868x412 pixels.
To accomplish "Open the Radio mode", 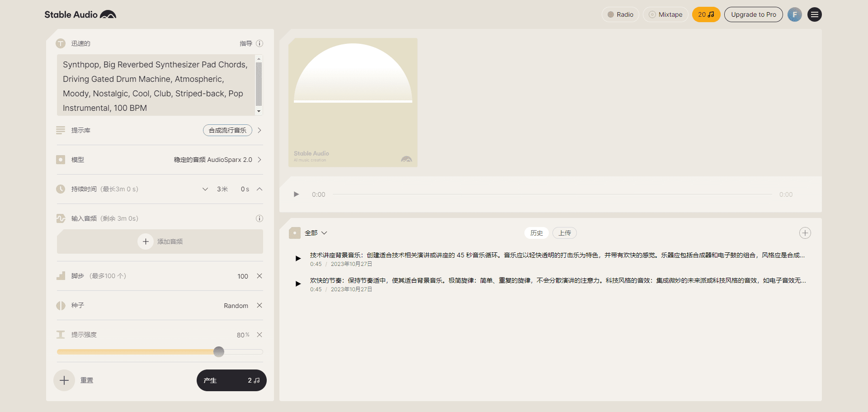I will pos(620,14).
